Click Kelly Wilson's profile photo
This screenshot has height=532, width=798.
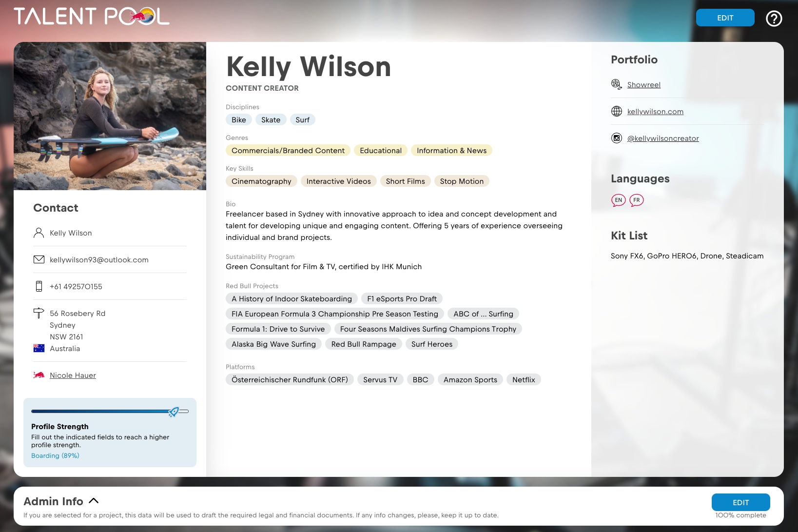pyautogui.click(x=110, y=116)
